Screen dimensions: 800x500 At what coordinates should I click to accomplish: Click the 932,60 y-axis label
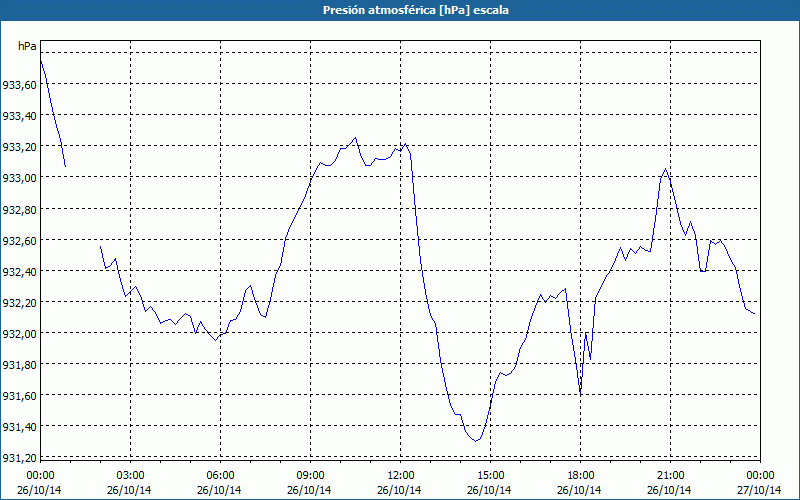click(x=19, y=240)
